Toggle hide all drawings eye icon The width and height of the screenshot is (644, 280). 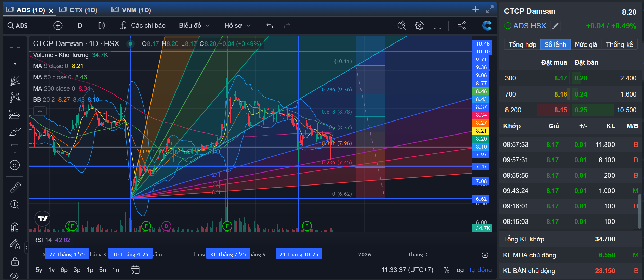pos(15,276)
